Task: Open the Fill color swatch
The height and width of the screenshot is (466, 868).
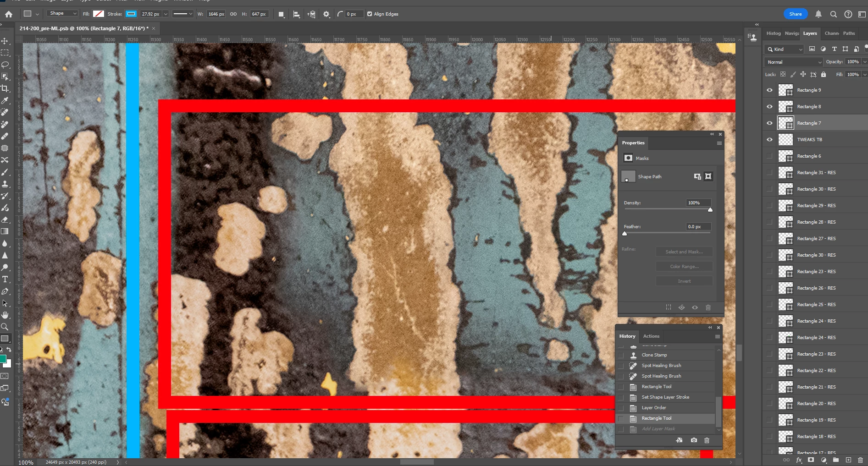Action: tap(98, 14)
